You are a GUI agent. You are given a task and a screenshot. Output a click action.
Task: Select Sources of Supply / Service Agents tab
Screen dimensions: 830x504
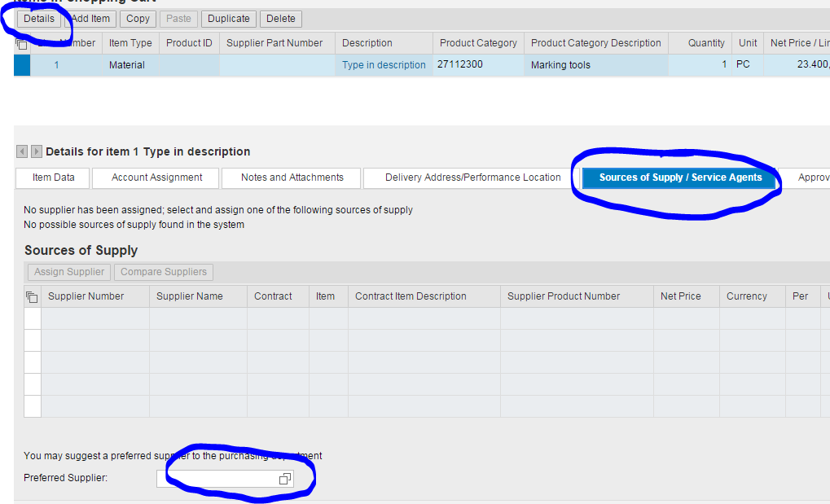[x=680, y=177]
